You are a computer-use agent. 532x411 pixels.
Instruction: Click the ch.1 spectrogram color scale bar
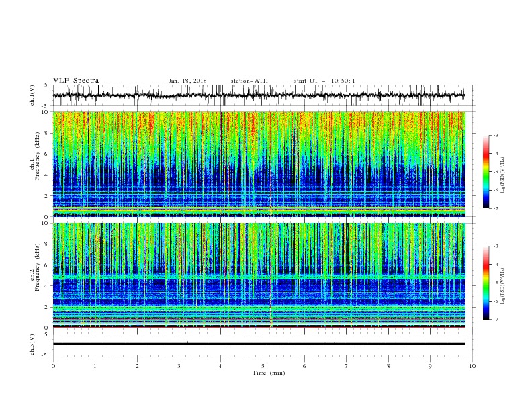pyautogui.click(x=486, y=172)
